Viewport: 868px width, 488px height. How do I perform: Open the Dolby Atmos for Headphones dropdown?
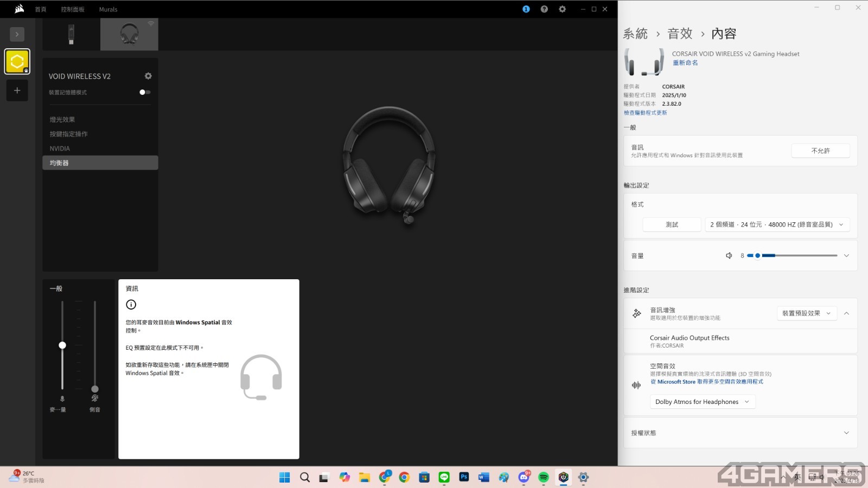pos(702,402)
